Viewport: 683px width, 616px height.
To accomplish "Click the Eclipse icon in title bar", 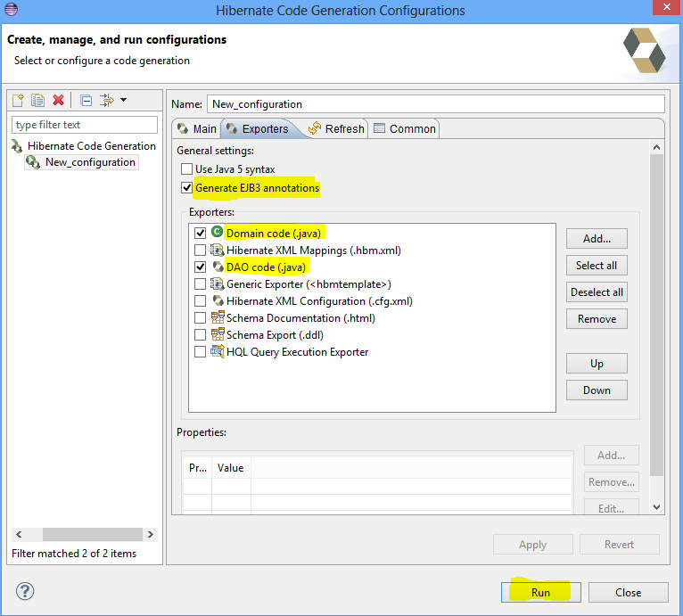I will click(x=11, y=9).
